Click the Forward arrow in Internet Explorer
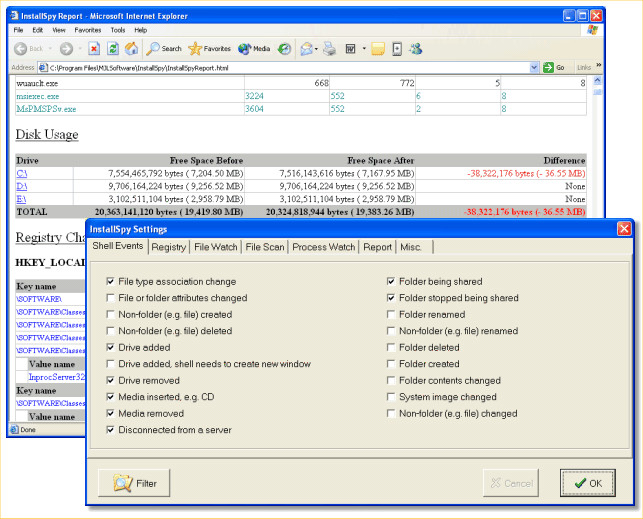The height and width of the screenshot is (519, 643). tap(66, 49)
